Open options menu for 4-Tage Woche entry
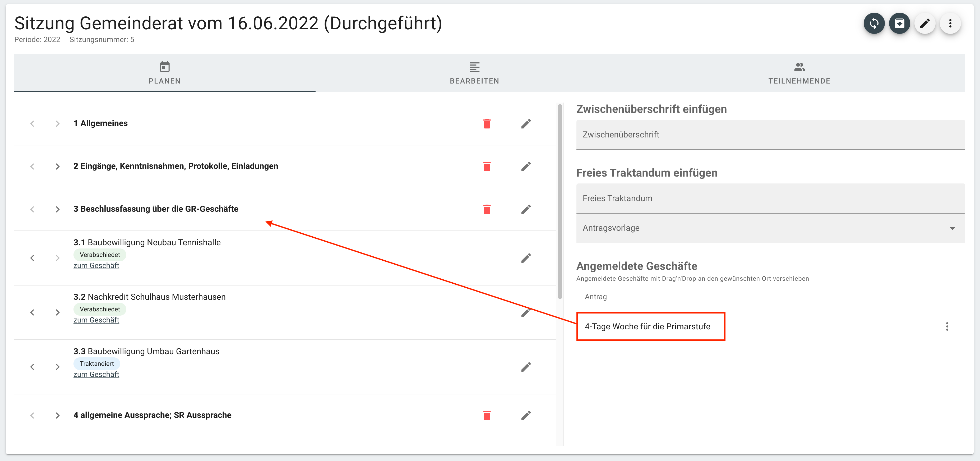The height and width of the screenshot is (461, 980). (947, 326)
